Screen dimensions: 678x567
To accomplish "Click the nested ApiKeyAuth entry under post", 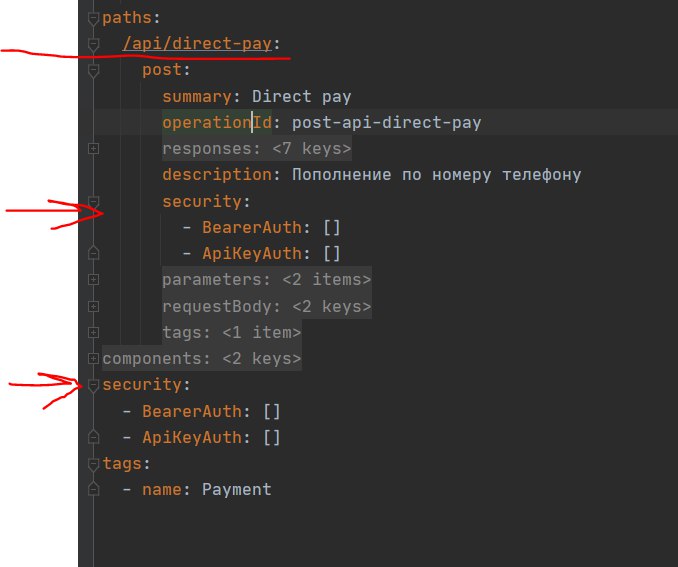I will [x=252, y=253].
